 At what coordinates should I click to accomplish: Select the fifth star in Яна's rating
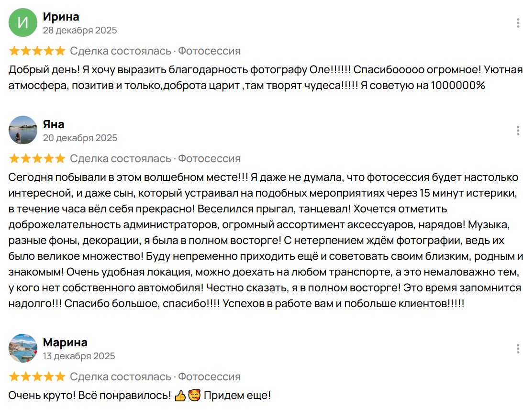tap(60, 158)
